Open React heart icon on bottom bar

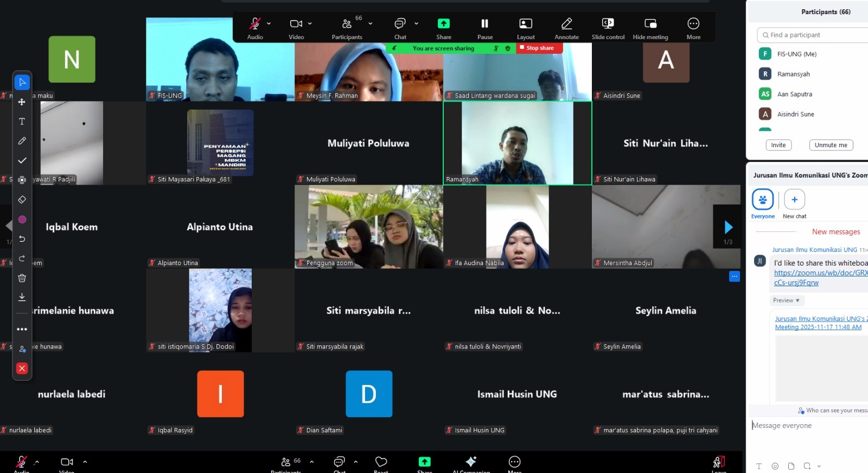tap(381, 463)
